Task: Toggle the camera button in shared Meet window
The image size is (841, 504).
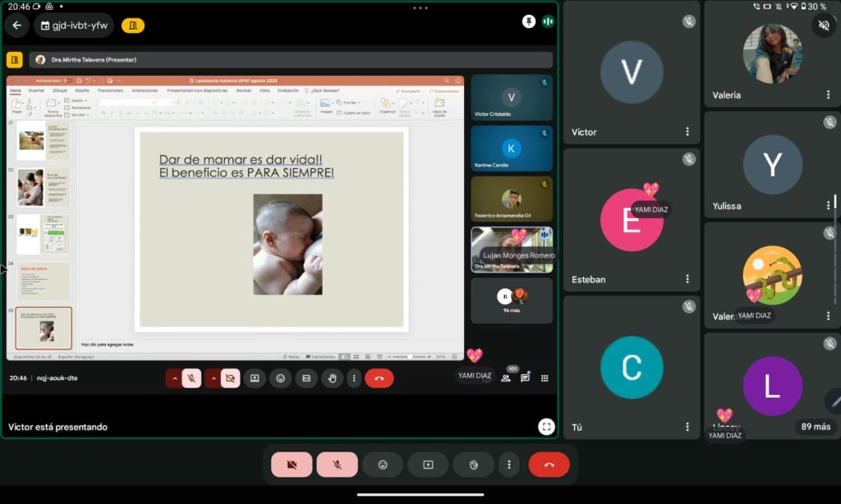Action: click(230, 378)
